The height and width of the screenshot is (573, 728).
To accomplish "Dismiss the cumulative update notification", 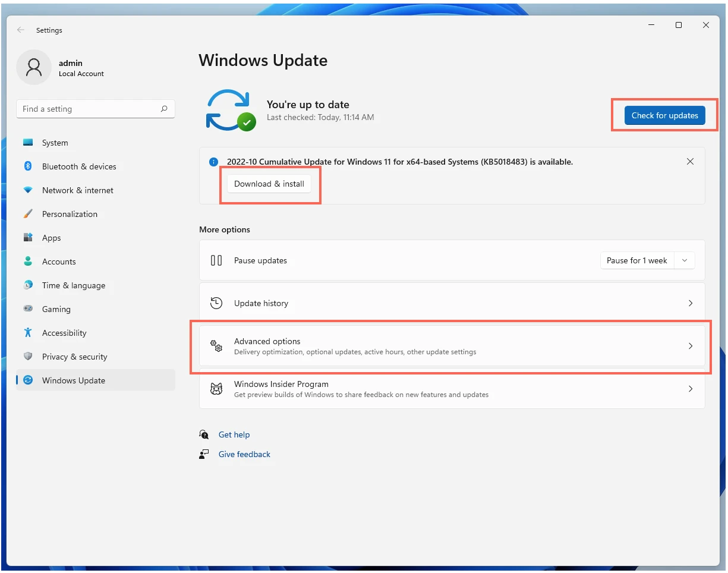I will 690,162.
